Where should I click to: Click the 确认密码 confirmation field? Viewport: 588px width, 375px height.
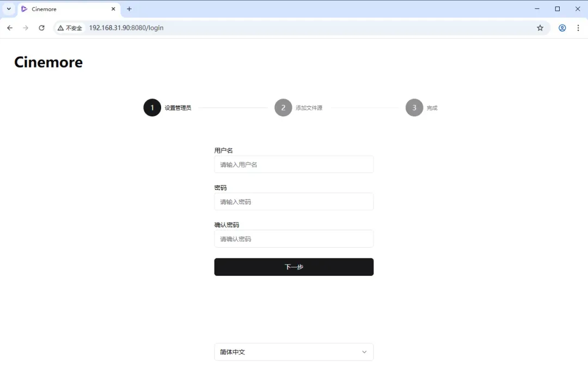pos(293,238)
